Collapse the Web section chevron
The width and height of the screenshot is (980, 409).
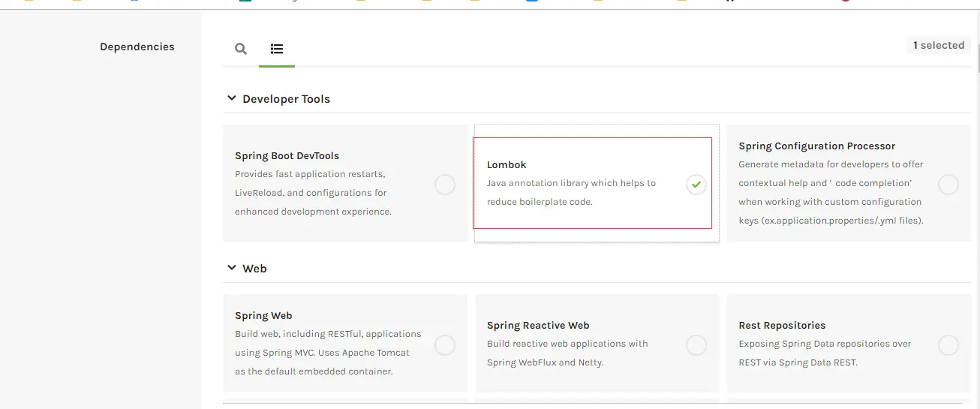coord(231,268)
